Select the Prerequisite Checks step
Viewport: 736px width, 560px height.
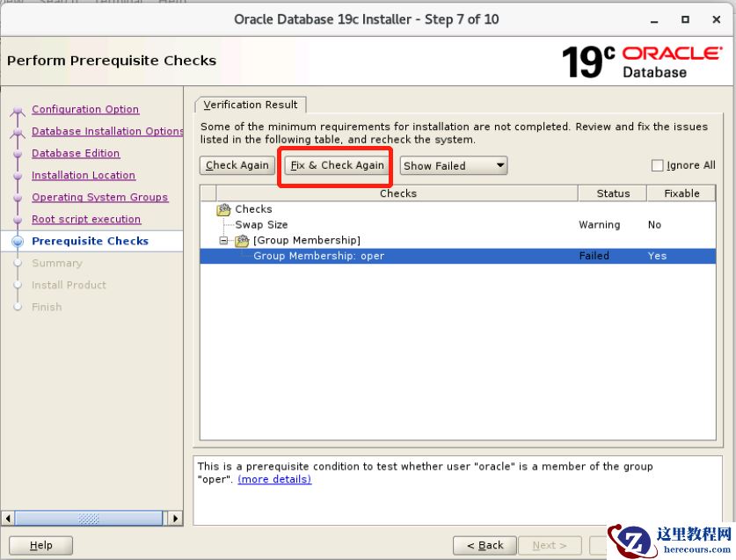pos(90,241)
